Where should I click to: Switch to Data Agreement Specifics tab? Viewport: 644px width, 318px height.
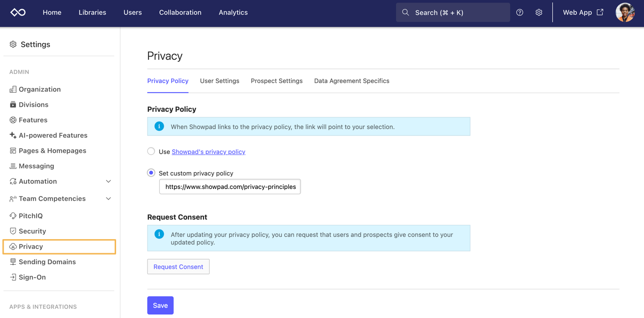352,81
